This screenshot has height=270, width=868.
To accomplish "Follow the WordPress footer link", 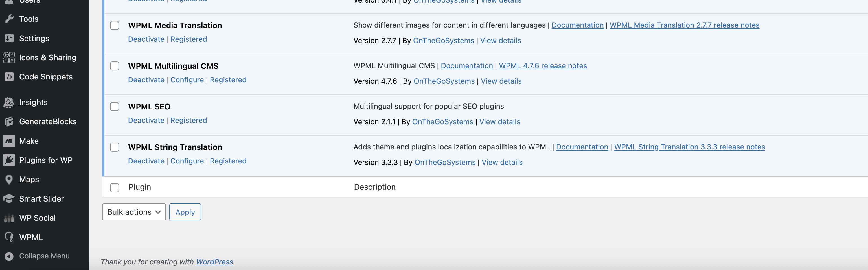I will pyautogui.click(x=214, y=262).
